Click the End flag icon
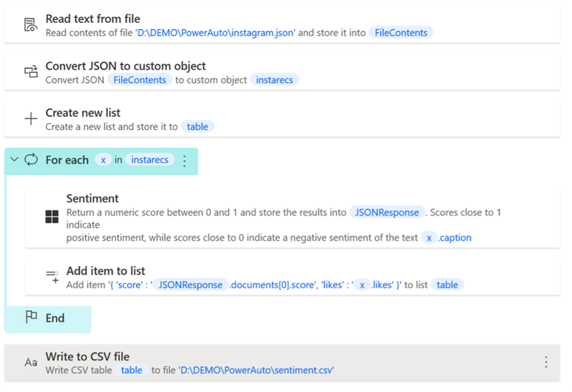This screenshot has width=572, height=392. tap(31, 319)
